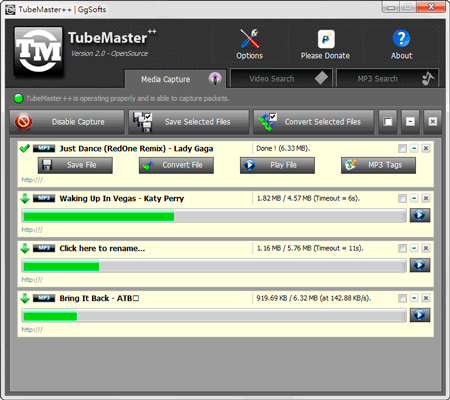
Task: Click the TubeMaster TM logo
Action: click(x=39, y=51)
